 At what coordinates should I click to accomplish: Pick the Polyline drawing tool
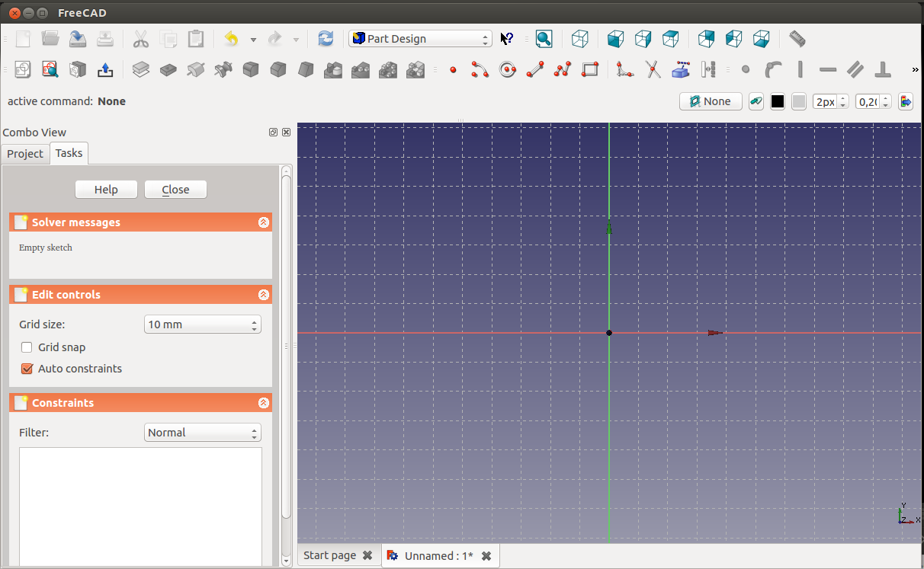coord(563,70)
